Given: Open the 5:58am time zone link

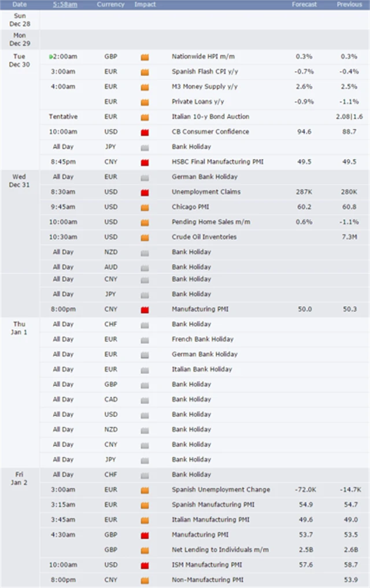Looking at the screenshot, I should [x=64, y=5].
